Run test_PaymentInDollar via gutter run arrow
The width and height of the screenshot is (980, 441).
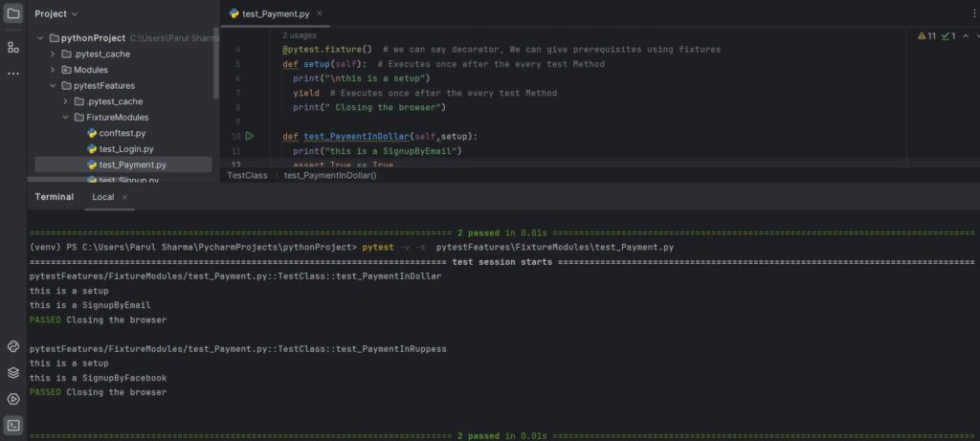tap(250, 136)
